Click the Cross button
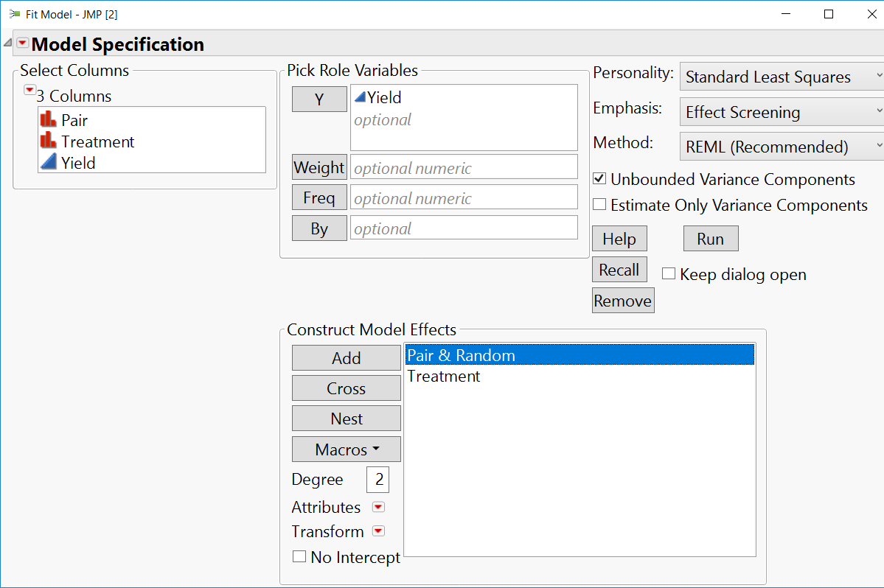Viewport: 884px width, 588px height. pos(347,388)
